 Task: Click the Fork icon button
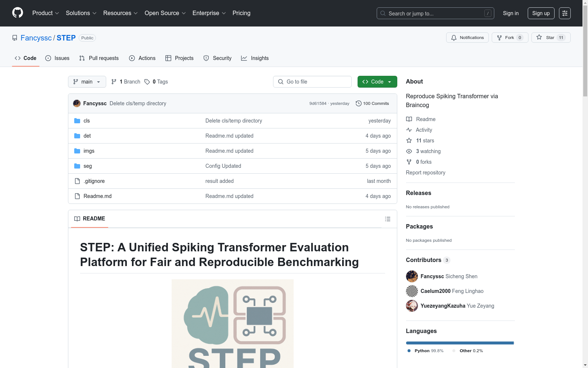499,38
